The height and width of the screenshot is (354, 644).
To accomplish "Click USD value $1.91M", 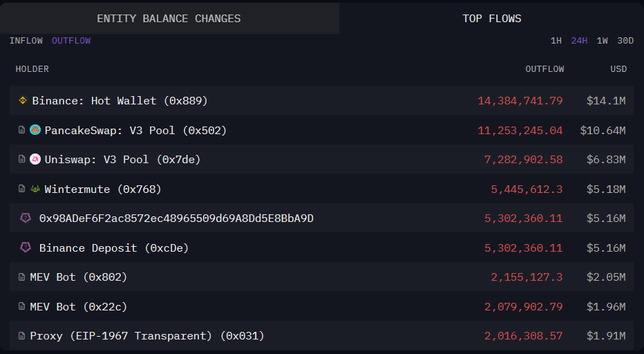I will click(x=606, y=336).
